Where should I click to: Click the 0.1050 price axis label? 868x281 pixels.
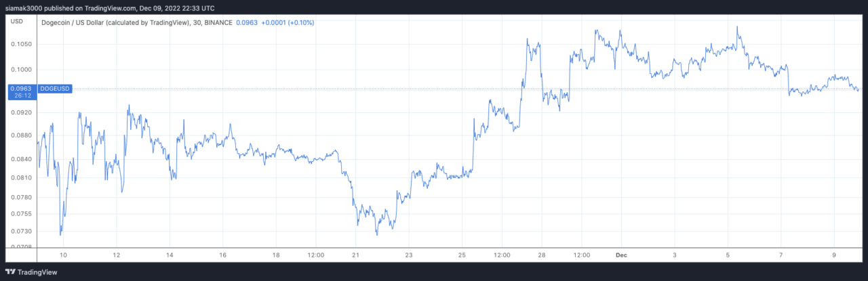click(x=22, y=44)
